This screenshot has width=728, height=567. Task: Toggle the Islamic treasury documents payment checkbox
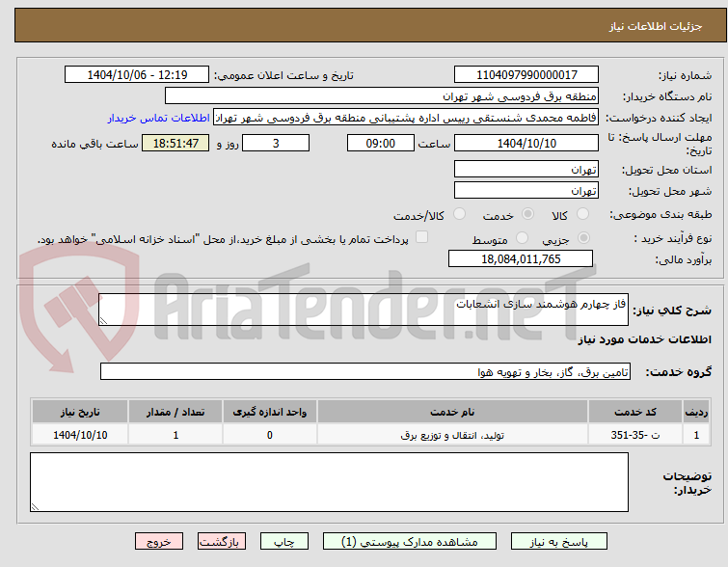[x=421, y=237]
